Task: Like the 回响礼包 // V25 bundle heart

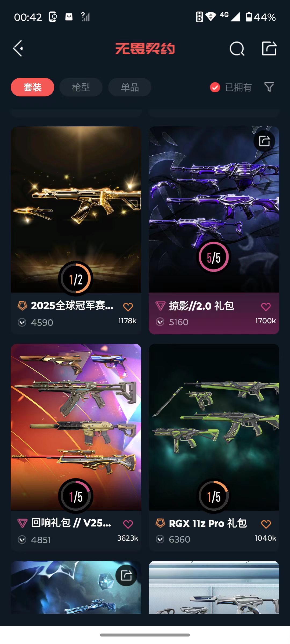Action: tap(128, 524)
